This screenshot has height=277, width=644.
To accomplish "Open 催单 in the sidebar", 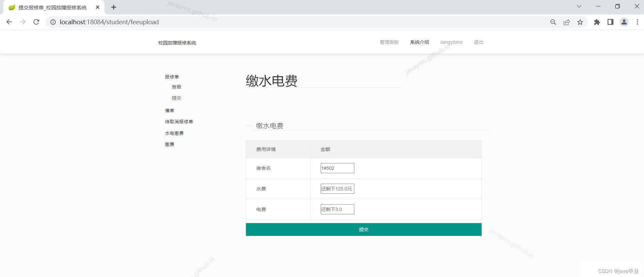I will coord(169,111).
